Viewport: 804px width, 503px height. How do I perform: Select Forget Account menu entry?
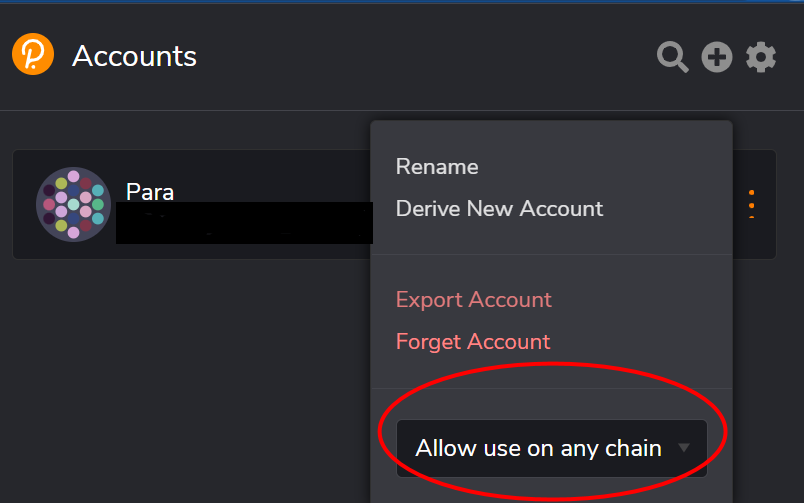point(473,342)
